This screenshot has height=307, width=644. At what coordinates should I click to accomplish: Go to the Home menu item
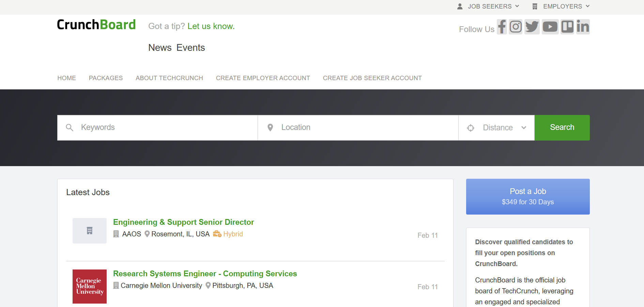tap(67, 78)
